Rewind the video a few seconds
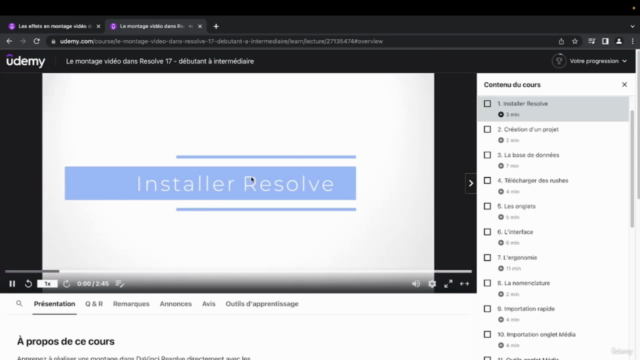The height and width of the screenshot is (360, 640). (28, 284)
